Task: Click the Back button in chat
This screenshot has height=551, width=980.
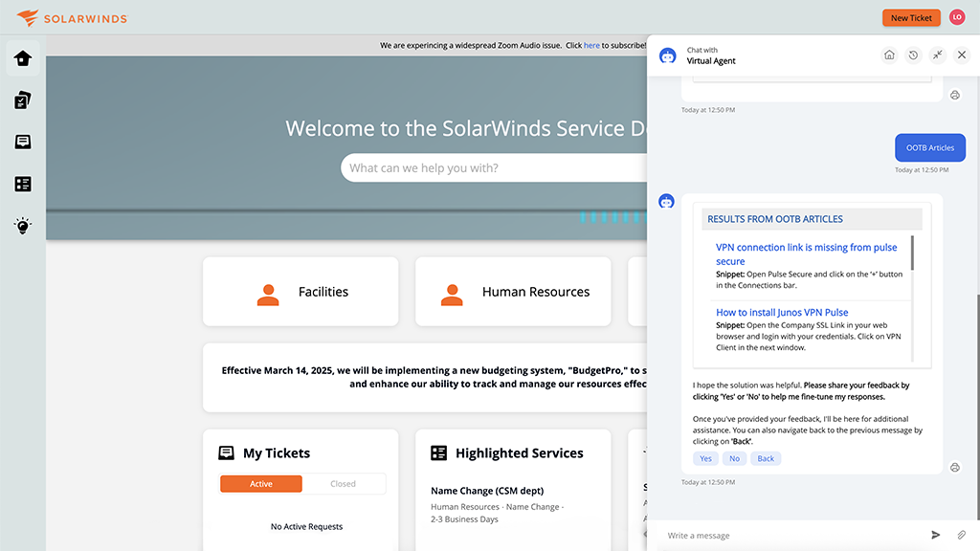Action: pos(766,458)
